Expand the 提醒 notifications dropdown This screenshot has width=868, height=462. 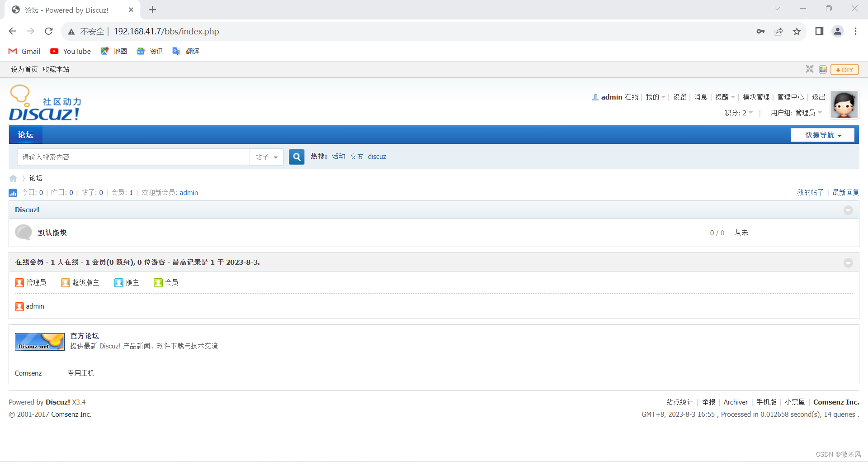pyautogui.click(x=725, y=97)
